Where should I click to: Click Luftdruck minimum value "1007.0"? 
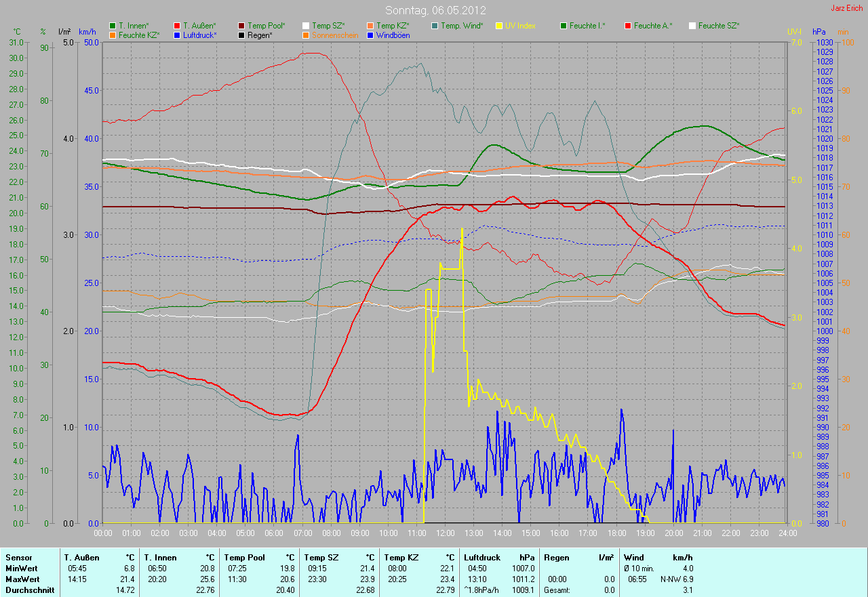pyautogui.click(x=524, y=569)
